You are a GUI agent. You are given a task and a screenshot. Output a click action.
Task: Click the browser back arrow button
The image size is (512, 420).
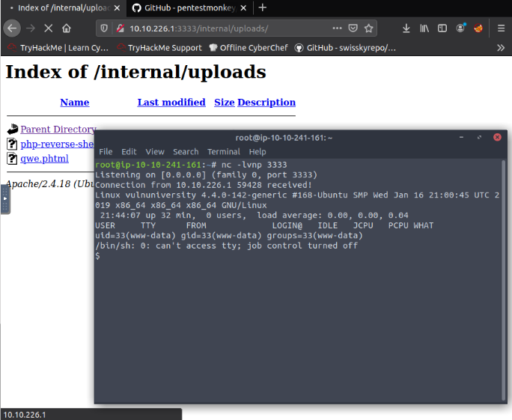[12, 28]
